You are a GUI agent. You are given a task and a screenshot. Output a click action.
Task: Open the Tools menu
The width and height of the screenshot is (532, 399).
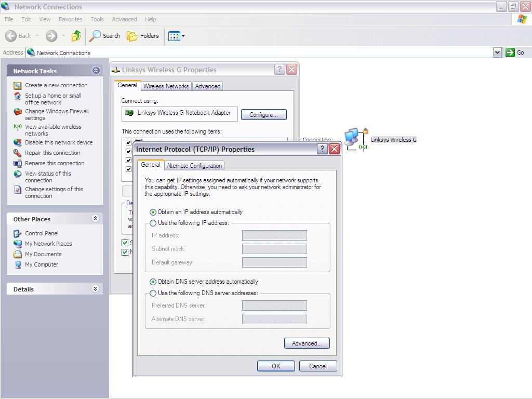pyautogui.click(x=97, y=19)
